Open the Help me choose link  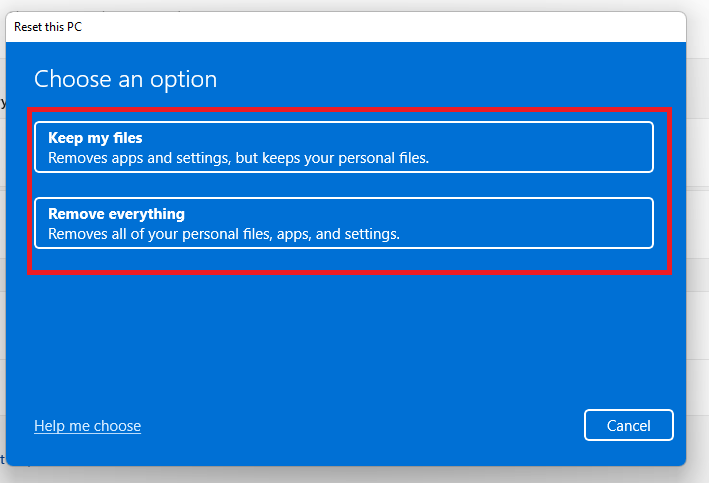(x=87, y=426)
